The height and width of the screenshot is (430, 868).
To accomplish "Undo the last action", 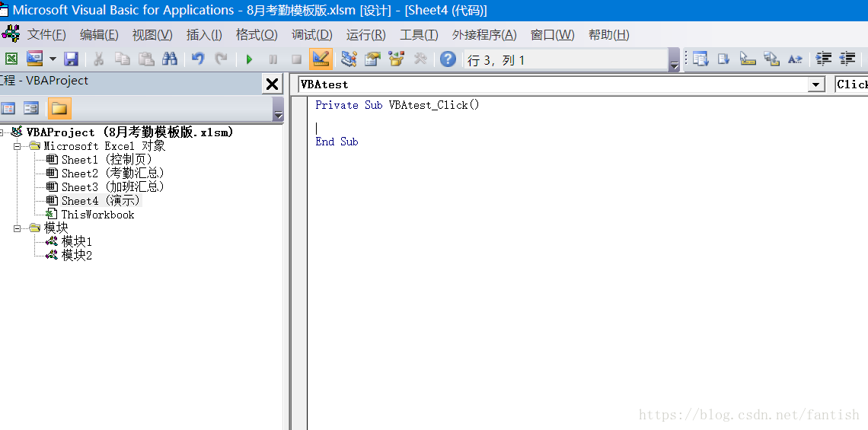I will 198,59.
